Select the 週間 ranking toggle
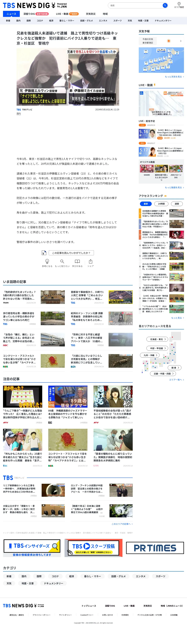The height and width of the screenshot is (644, 187). tap(177, 204)
